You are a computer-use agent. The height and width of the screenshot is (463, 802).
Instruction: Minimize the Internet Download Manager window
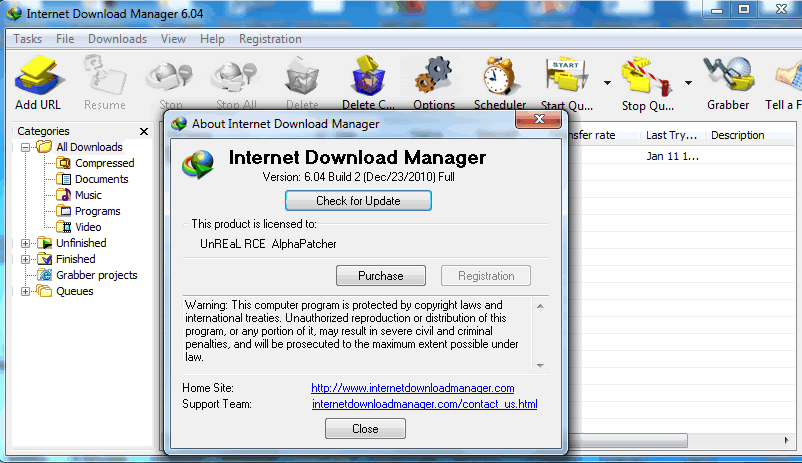[x=717, y=9]
